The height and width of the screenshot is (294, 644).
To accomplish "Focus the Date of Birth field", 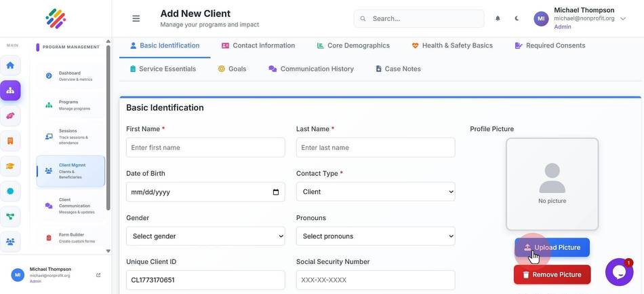I will pos(205,192).
